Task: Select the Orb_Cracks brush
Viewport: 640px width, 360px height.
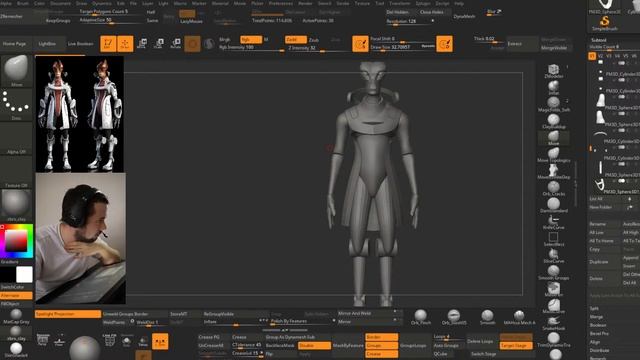Action: tap(553, 189)
